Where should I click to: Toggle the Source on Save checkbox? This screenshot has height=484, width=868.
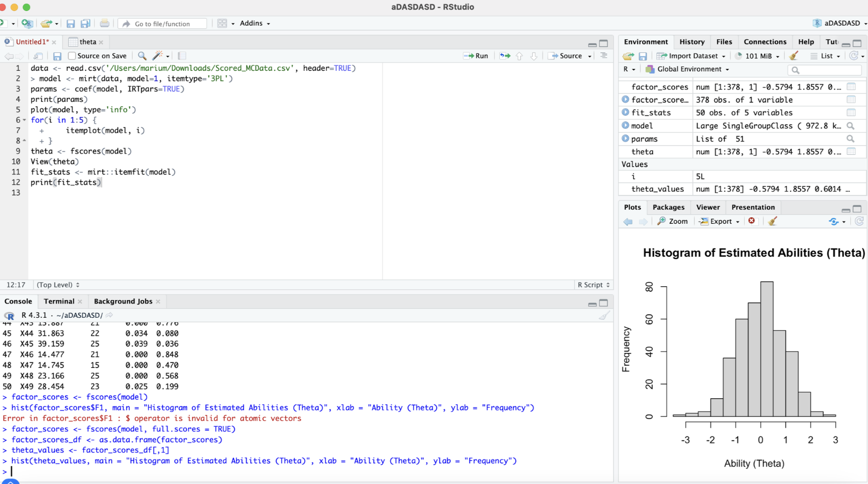coord(72,56)
